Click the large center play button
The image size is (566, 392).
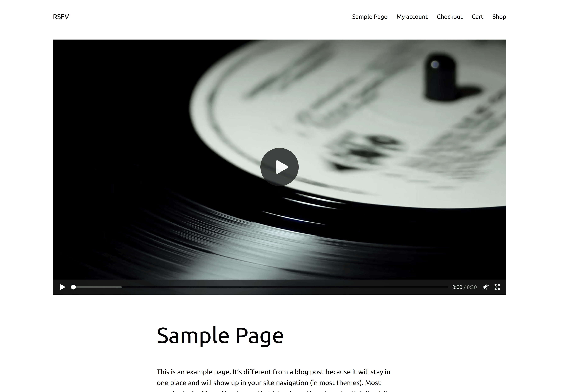[280, 167]
